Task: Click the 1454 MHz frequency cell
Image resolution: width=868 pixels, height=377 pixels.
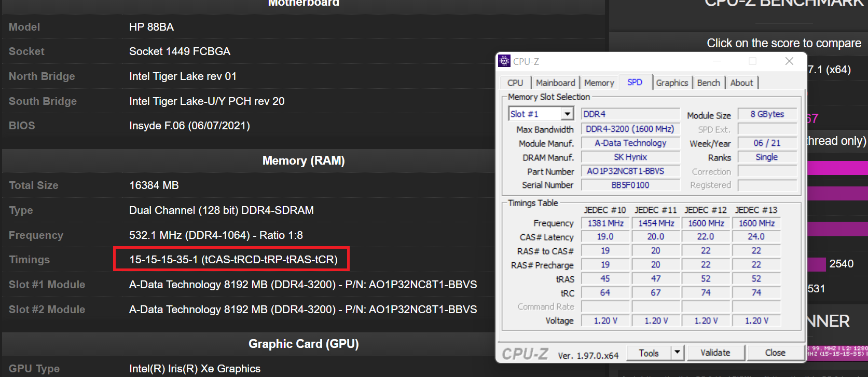Action: pyautogui.click(x=656, y=223)
